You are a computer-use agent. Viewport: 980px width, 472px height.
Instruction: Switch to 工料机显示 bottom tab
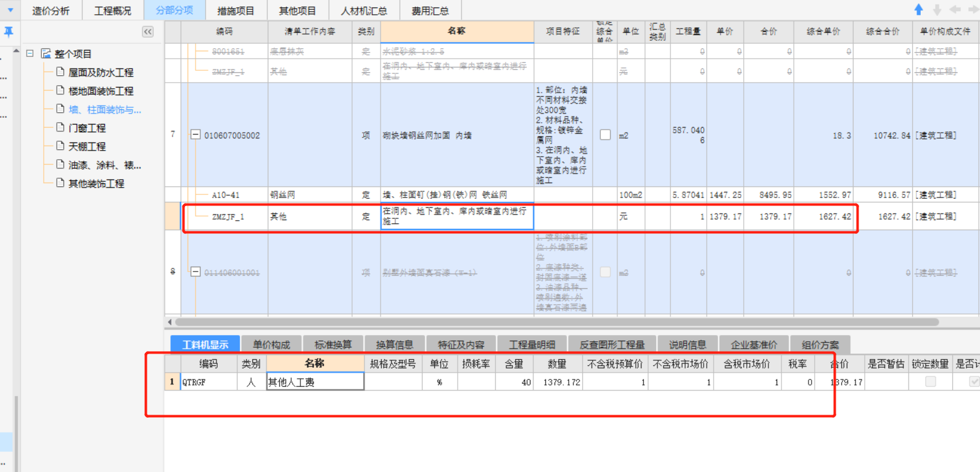205,344
